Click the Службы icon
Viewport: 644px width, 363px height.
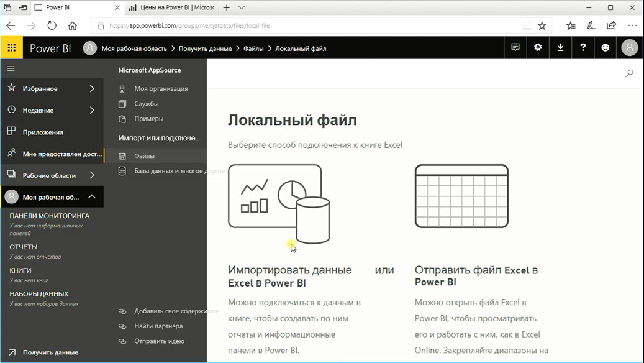pyautogui.click(x=122, y=104)
